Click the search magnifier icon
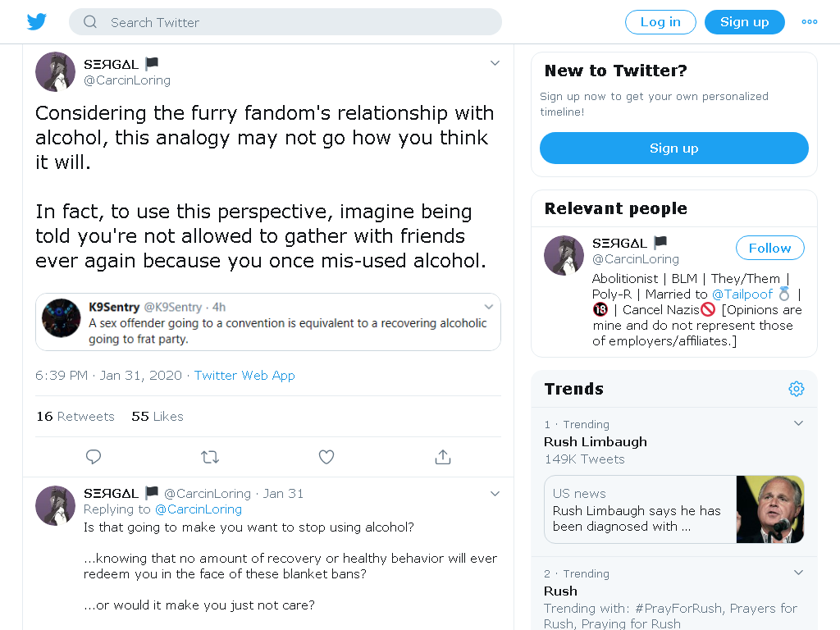 90,22
